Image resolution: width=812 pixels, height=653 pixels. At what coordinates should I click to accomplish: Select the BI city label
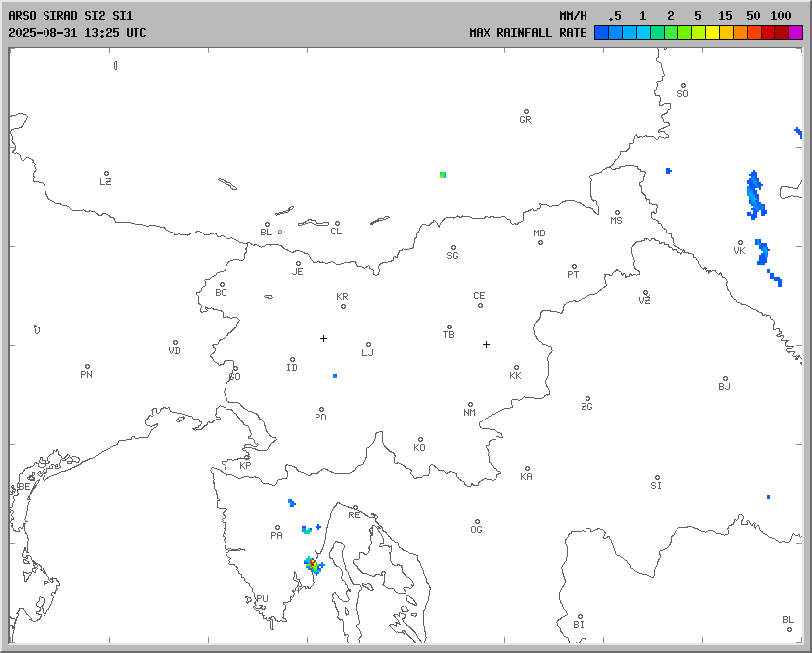coord(579,625)
